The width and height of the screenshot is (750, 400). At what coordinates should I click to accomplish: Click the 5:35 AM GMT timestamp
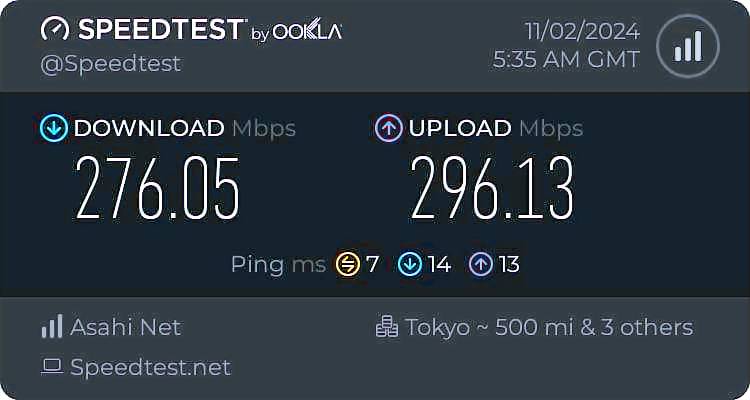[566, 60]
